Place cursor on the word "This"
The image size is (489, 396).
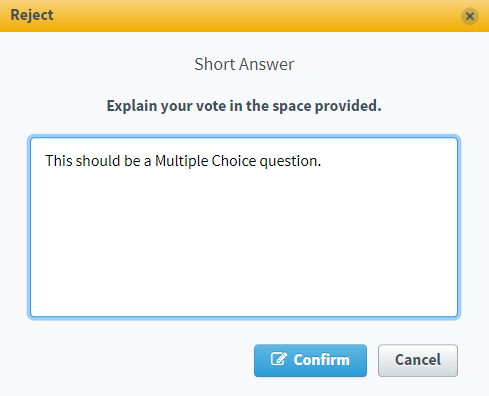(59, 161)
